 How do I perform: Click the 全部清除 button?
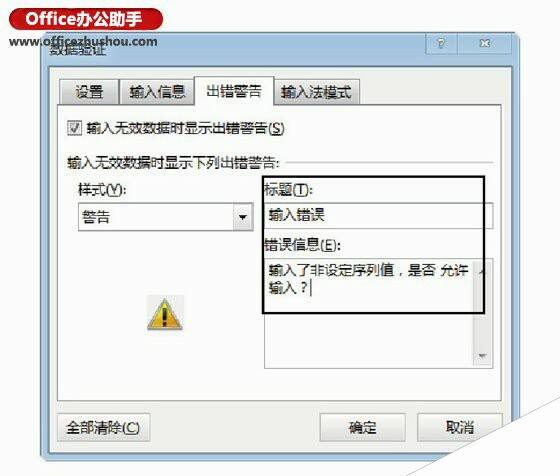pos(103,427)
